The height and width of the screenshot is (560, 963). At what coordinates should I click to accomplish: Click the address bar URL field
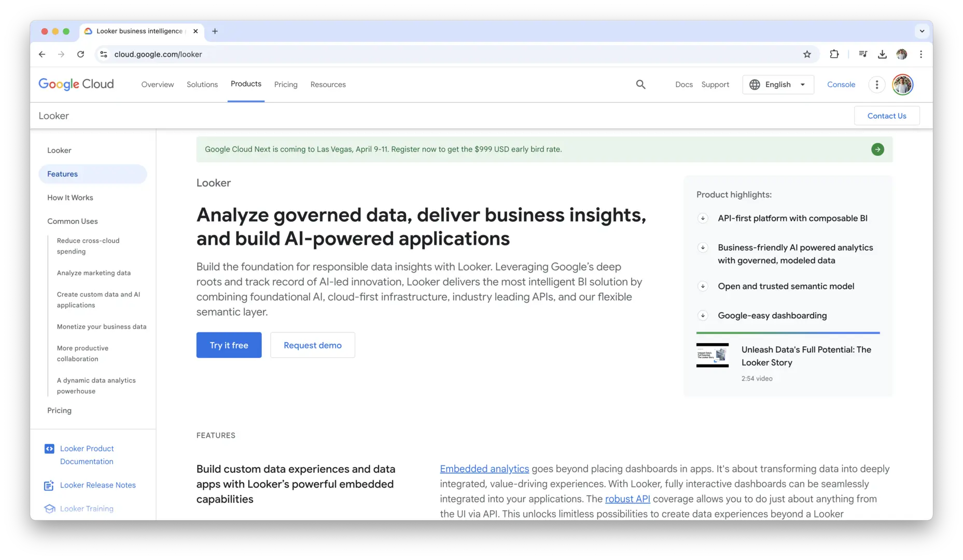coord(456,54)
